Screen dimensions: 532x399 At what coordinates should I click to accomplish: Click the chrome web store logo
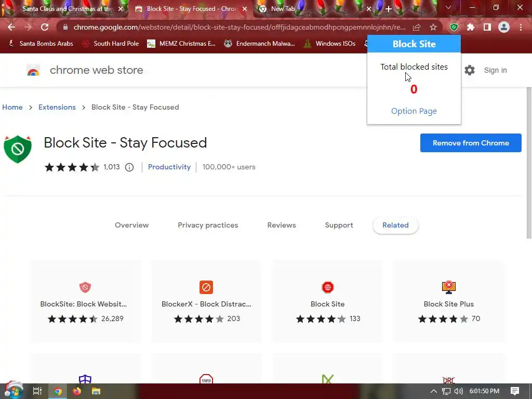[33, 70]
